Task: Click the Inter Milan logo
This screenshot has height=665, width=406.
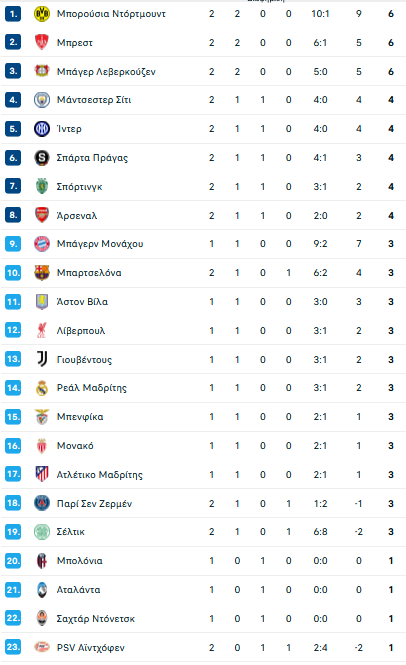Action: pyautogui.click(x=42, y=129)
